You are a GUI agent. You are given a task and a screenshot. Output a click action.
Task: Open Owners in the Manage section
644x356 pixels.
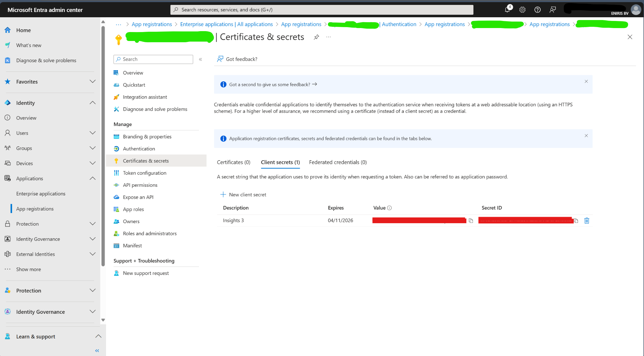point(131,221)
